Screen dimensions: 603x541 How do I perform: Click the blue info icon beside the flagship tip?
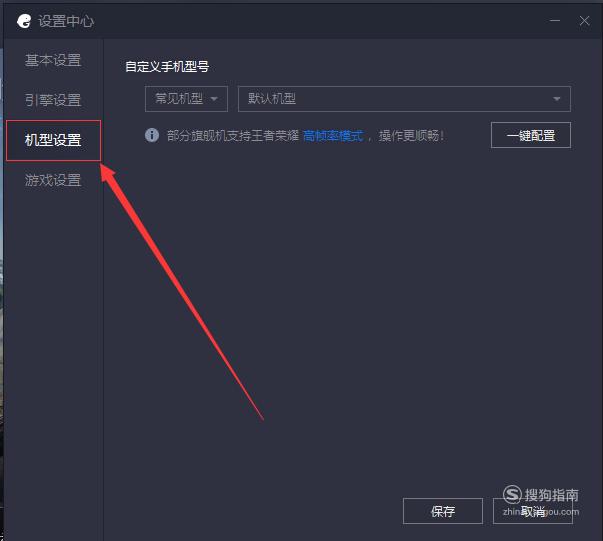coord(152,135)
